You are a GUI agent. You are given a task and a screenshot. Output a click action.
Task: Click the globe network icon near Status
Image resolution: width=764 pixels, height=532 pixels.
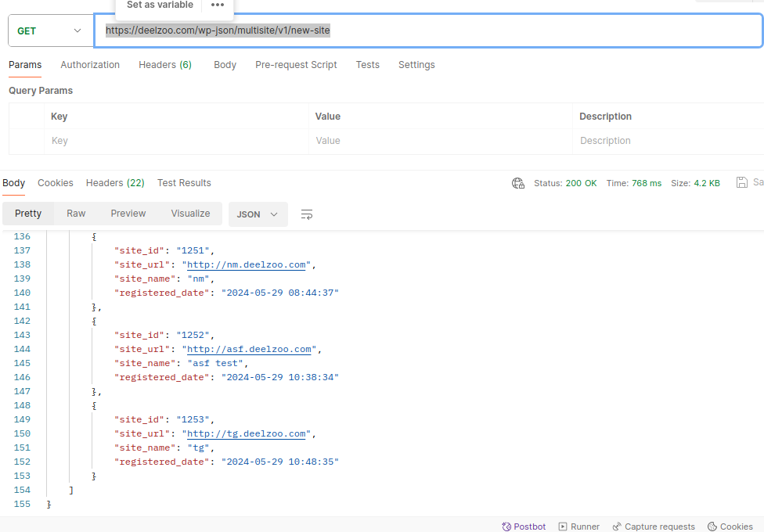pos(518,183)
